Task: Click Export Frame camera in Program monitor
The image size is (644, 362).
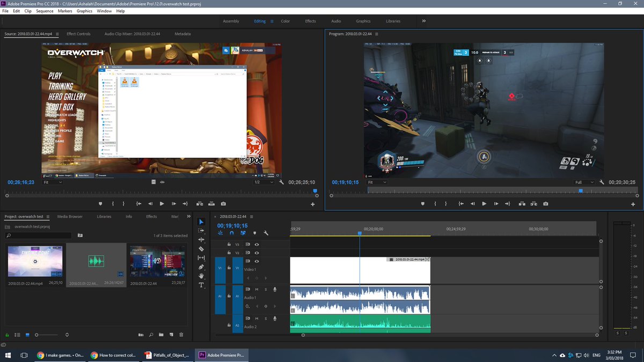Action: pyautogui.click(x=546, y=204)
